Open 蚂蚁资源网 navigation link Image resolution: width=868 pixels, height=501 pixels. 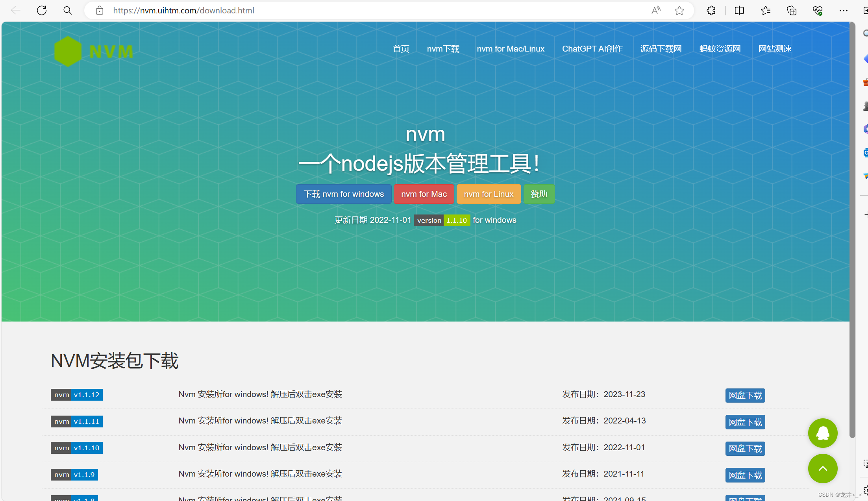click(720, 49)
